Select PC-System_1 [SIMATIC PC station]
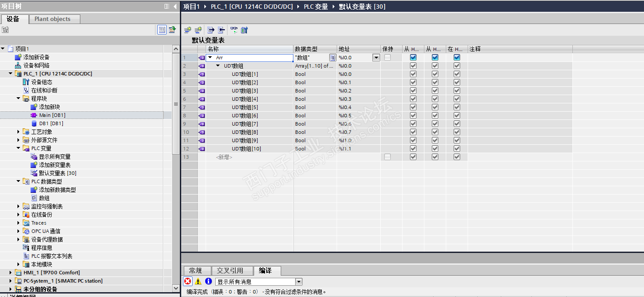644x297 pixels. [x=63, y=281]
